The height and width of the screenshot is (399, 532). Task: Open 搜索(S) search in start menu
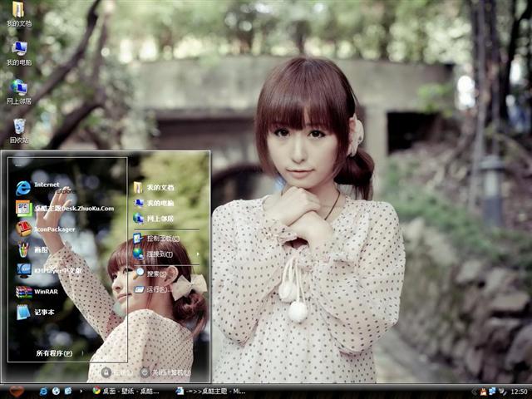pyautogui.click(x=150, y=273)
